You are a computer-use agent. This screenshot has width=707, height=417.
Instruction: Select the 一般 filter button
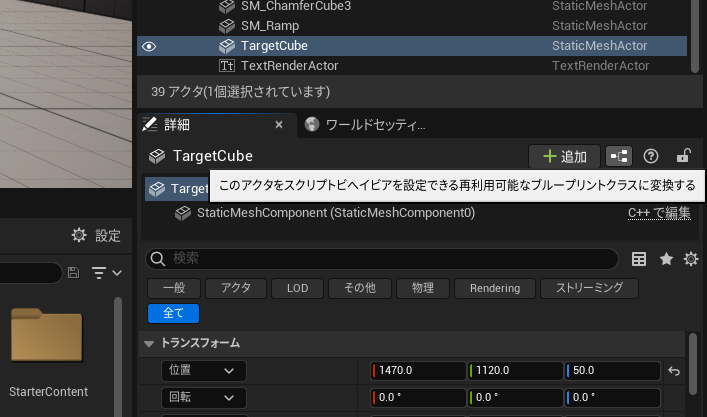(x=174, y=288)
